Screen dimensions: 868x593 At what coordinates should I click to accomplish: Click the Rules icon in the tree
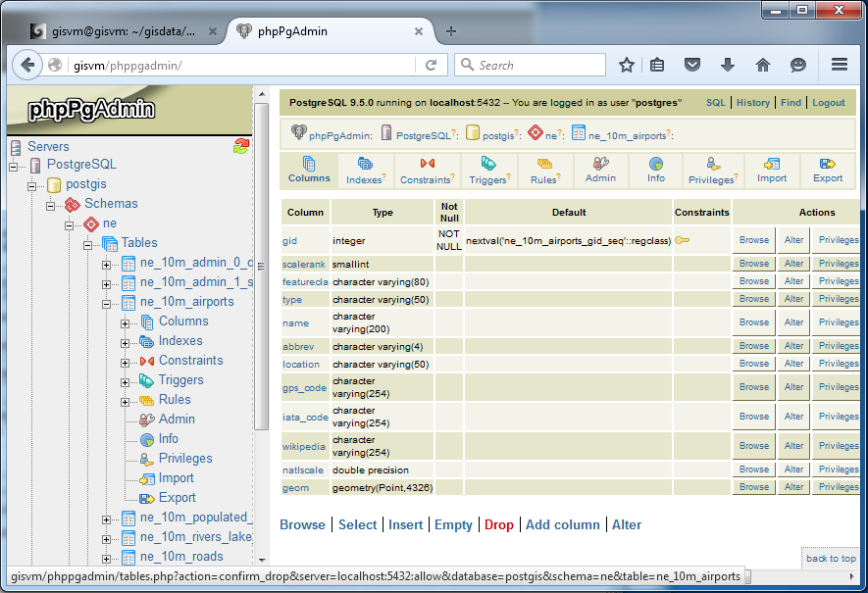(147, 401)
